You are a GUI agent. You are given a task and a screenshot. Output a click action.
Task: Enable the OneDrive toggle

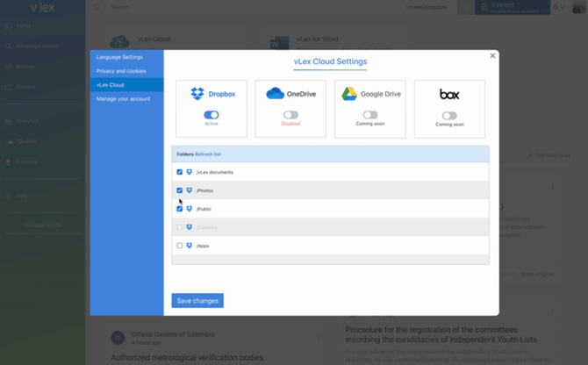coord(290,115)
